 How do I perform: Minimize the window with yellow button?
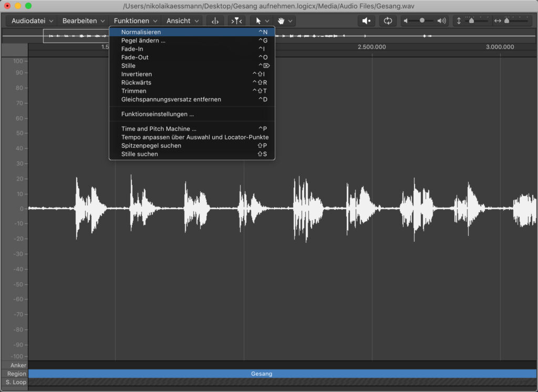click(18, 6)
